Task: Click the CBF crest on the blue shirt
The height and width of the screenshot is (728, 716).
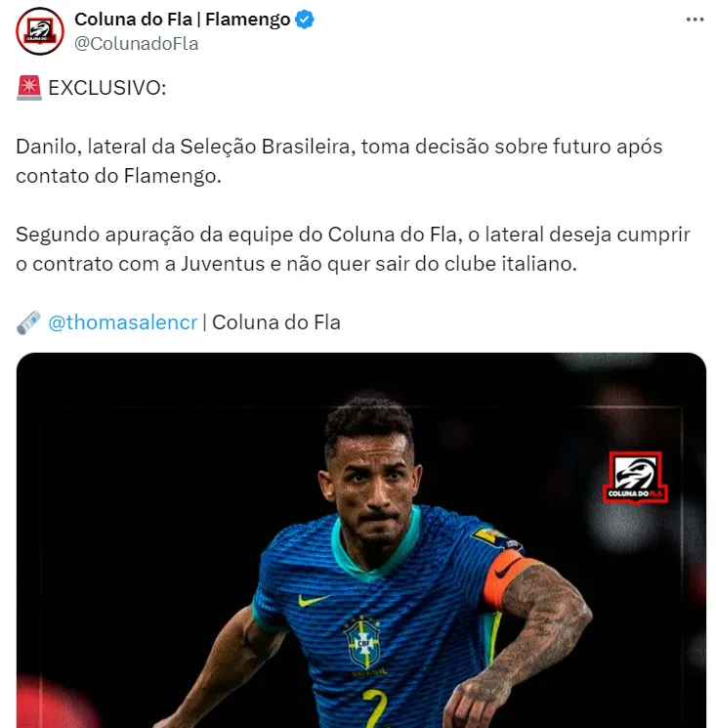Action: [363, 643]
